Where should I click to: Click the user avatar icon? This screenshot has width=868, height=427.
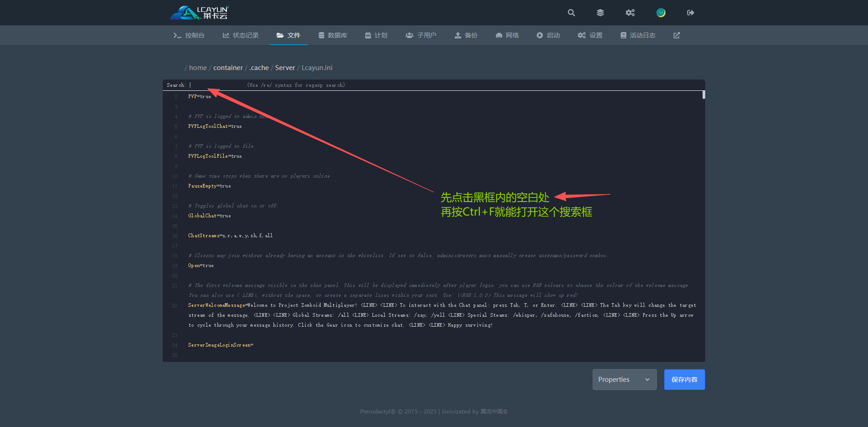661,13
